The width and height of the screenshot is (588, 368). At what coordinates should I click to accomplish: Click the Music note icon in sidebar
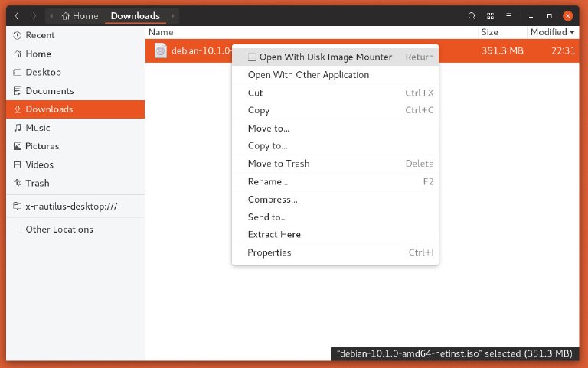pyautogui.click(x=18, y=128)
